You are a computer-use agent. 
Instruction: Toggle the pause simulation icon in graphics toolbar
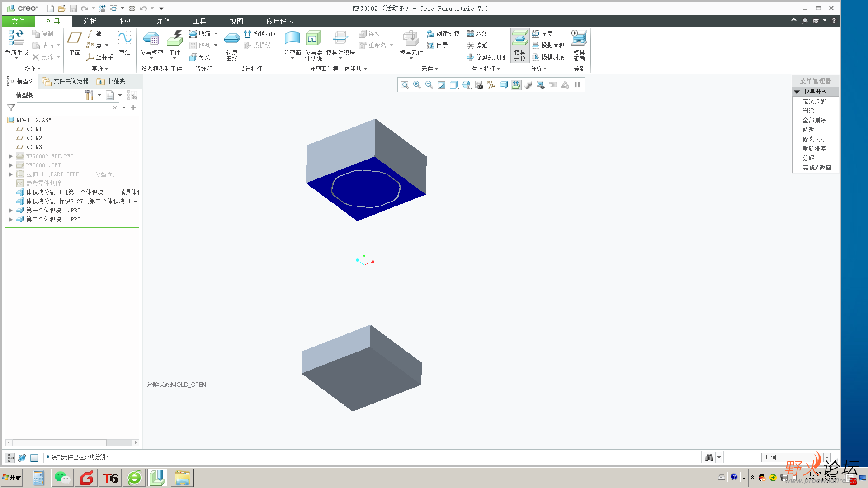[577, 85]
